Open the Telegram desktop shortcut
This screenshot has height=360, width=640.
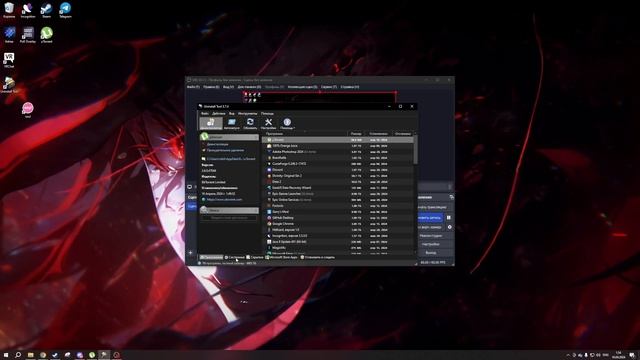tap(65, 10)
